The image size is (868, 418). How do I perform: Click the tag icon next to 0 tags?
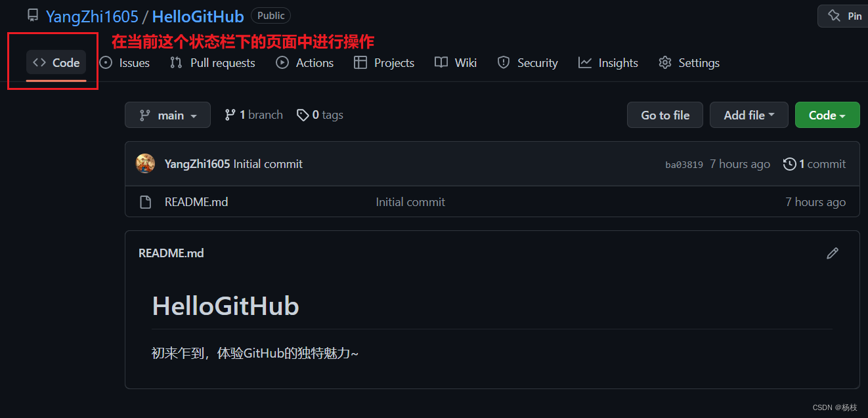pyautogui.click(x=303, y=115)
